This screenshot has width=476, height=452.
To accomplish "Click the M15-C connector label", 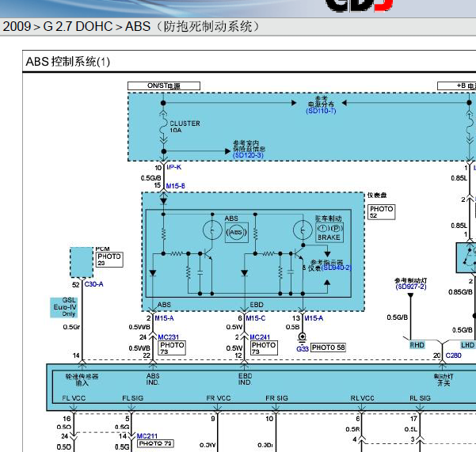I will click(x=256, y=318).
